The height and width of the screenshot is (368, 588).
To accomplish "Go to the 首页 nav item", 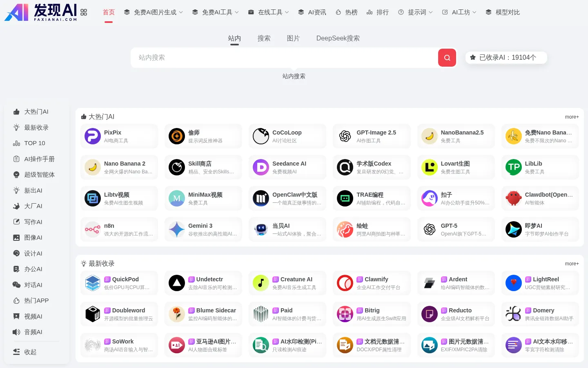I will tap(109, 12).
